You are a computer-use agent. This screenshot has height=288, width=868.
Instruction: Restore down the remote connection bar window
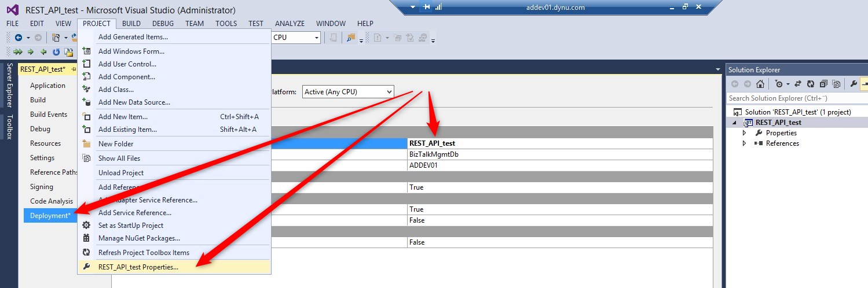[x=685, y=7]
